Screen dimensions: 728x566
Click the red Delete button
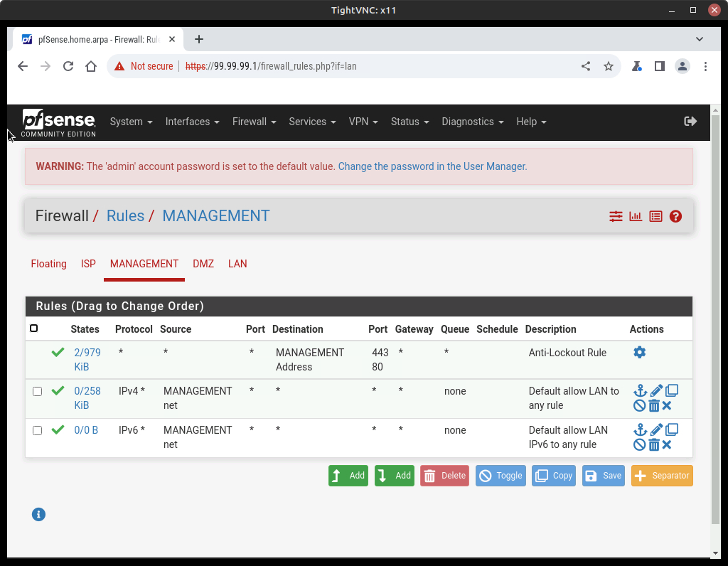444,476
